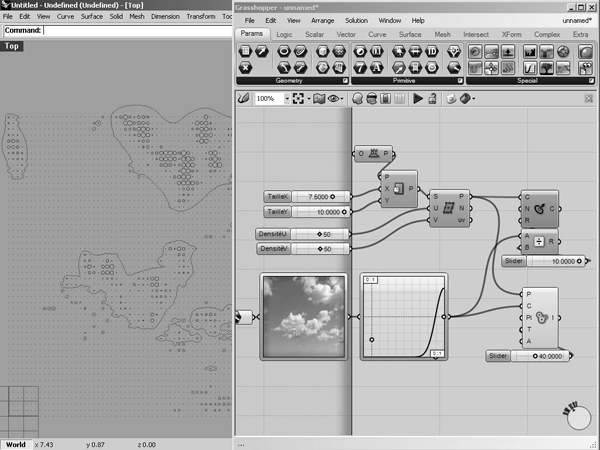This screenshot has height=450, width=600.
Task: Expand the Special panel corner button
Action: tap(591, 81)
